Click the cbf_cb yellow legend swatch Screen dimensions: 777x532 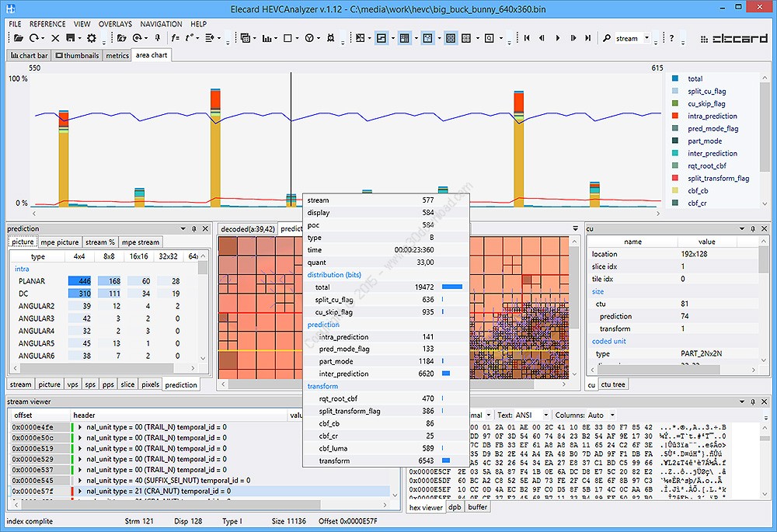(x=675, y=190)
